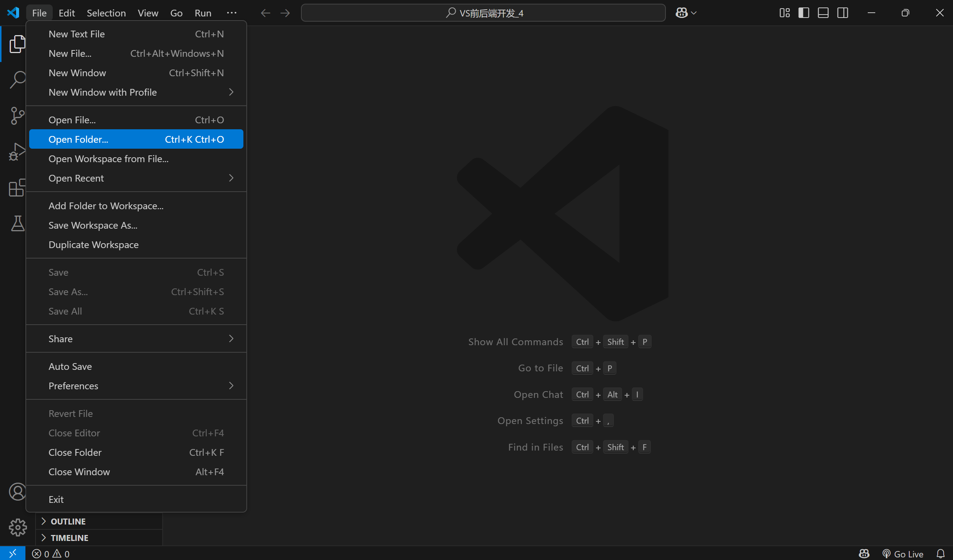This screenshot has width=953, height=560.
Task: Click the Accounts profile icon
Action: click(x=17, y=492)
